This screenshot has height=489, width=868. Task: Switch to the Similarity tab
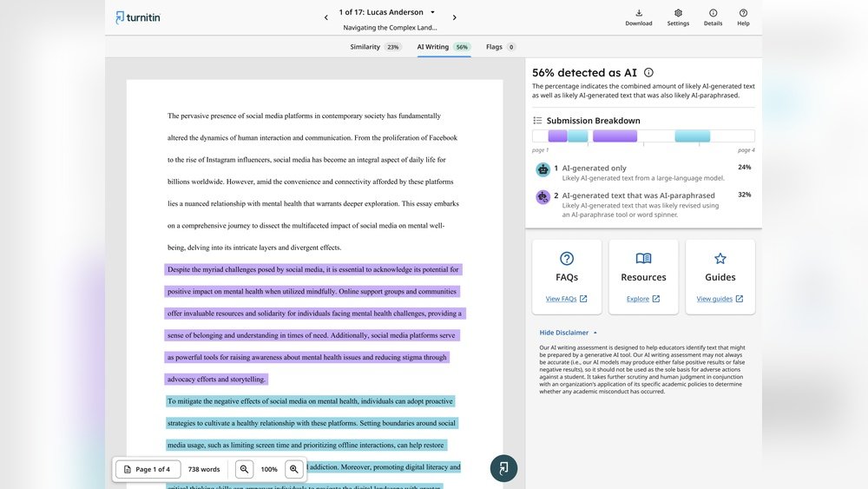point(375,47)
